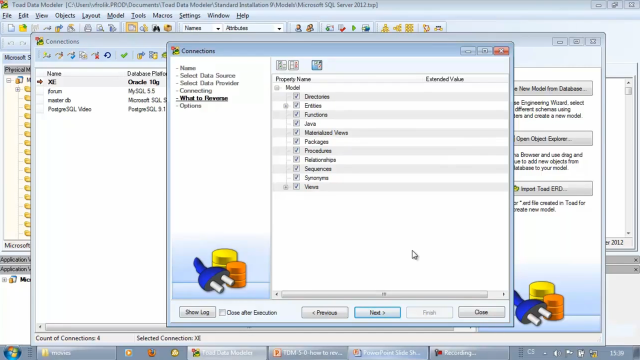Click the Windows Start orb
The height and width of the screenshot is (360, 640).
pos(12,352)
